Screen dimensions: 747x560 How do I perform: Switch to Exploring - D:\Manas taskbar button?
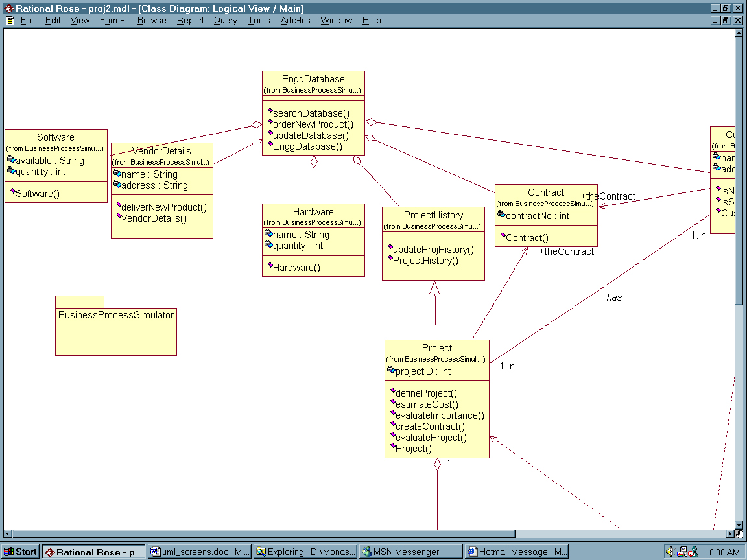(x=305, y=552)
